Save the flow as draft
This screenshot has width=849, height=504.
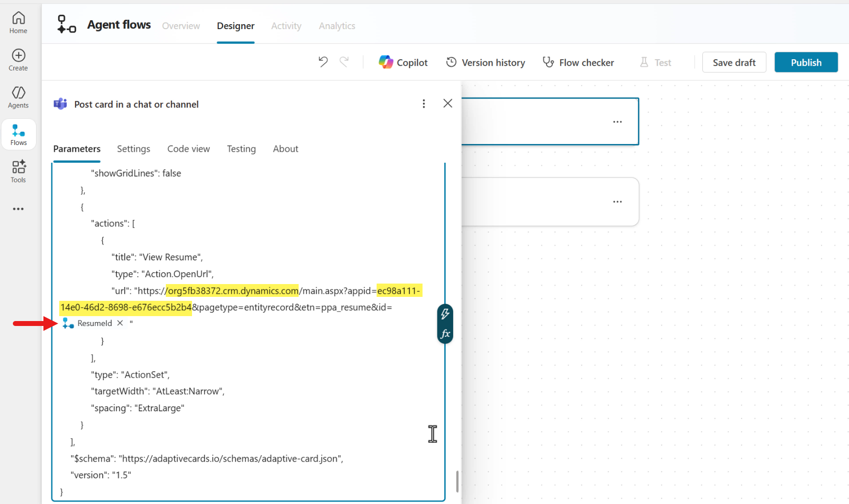click(734, 62)
